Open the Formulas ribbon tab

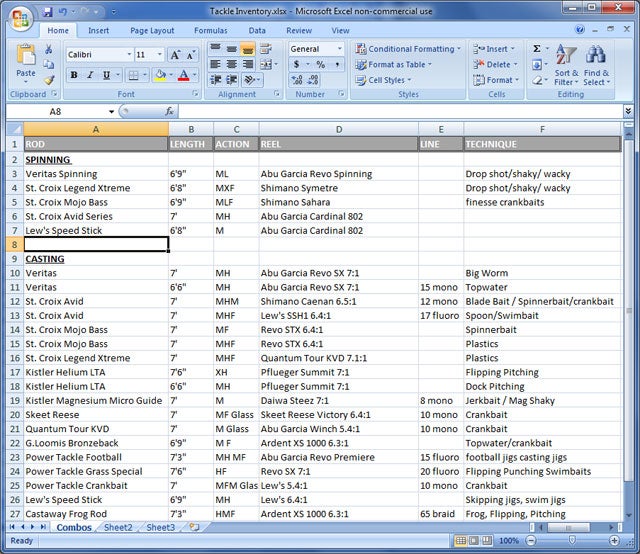(211, 30)
